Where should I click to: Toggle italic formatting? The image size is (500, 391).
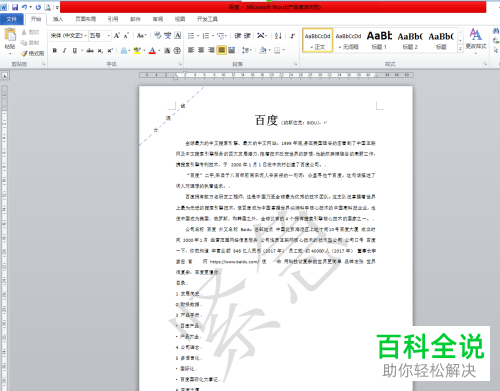tap(64, 50)
